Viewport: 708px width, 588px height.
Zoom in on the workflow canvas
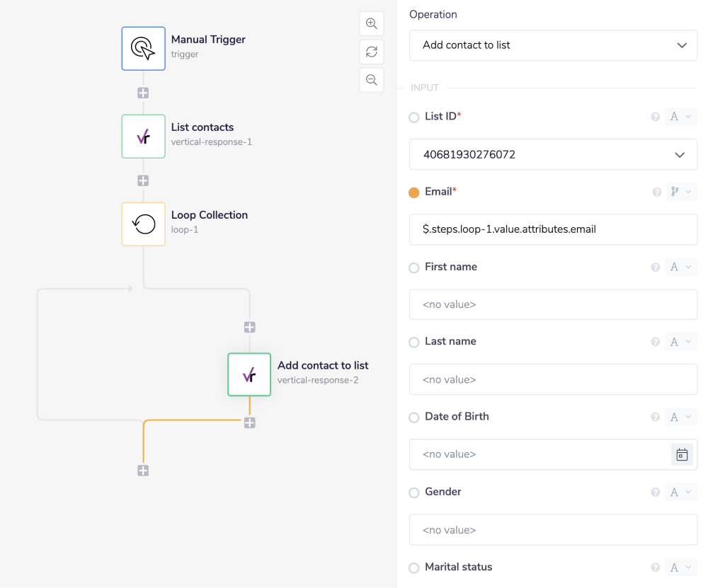point(371,23)
